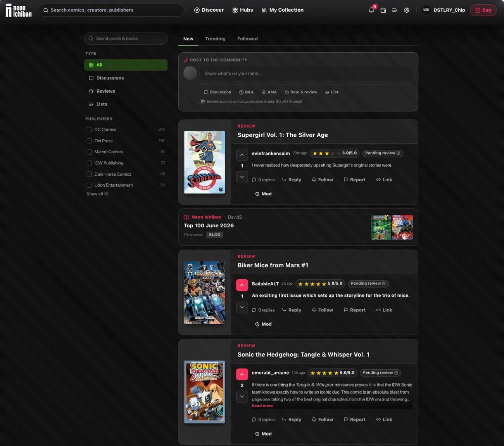Click Share what's on your mind field
The width and height of the screenshot is (504, 446).
click(306, 73)
